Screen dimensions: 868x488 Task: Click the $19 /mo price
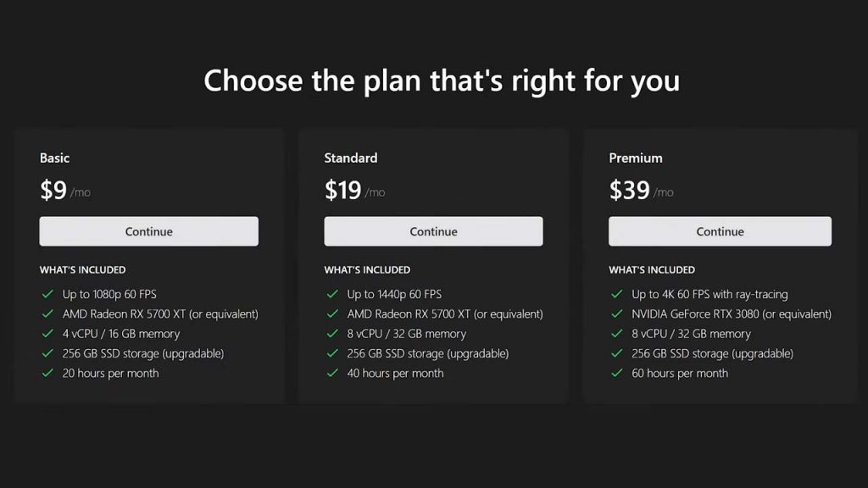(354, 191)
